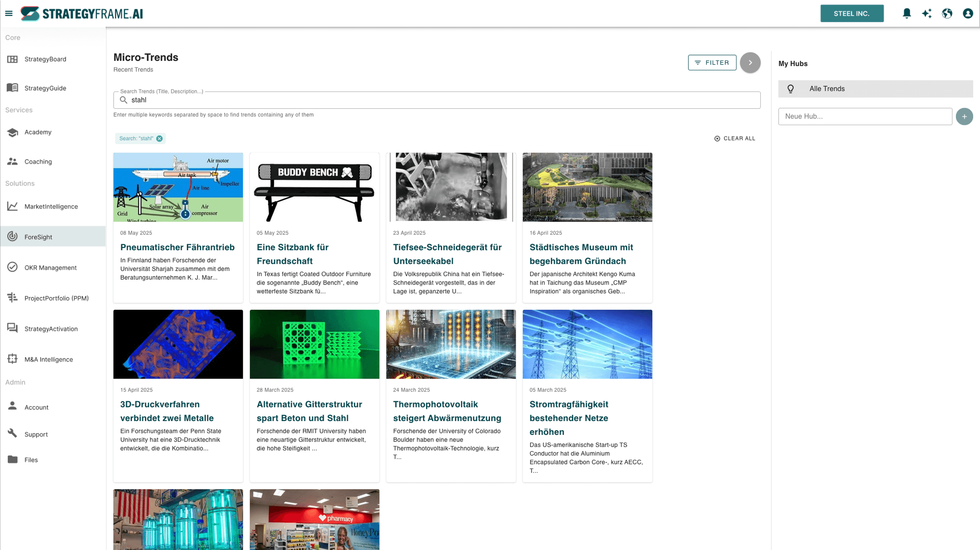Select M&A Intelligence sidebar item
This screenshot has width=980, height=550.
pos(48,360)
